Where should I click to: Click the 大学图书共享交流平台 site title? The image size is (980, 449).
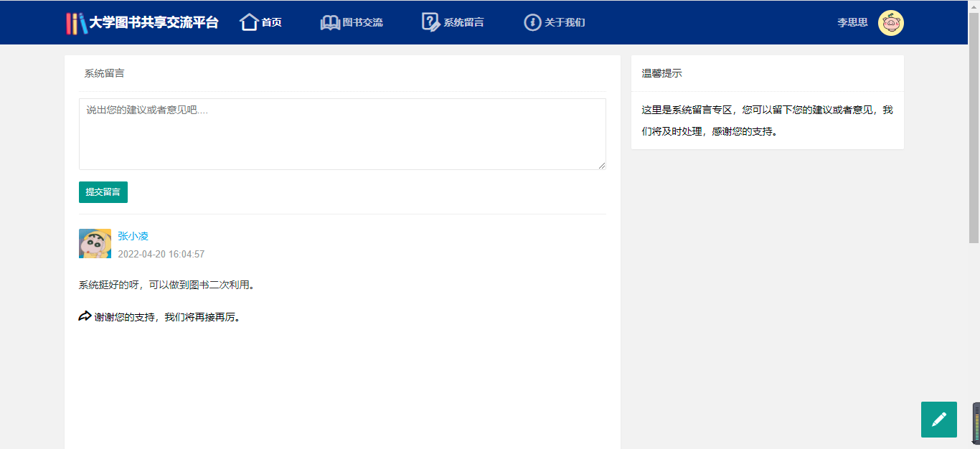(x=154, y=23)
